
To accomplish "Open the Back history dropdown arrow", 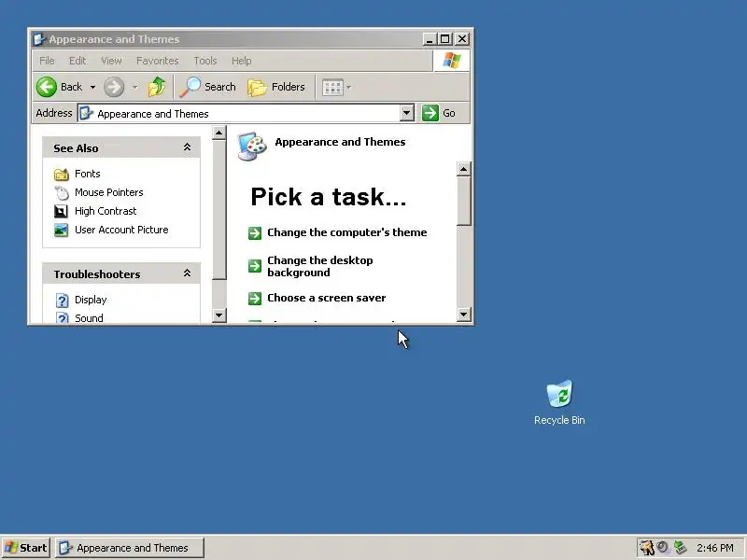I will (92, 87).
